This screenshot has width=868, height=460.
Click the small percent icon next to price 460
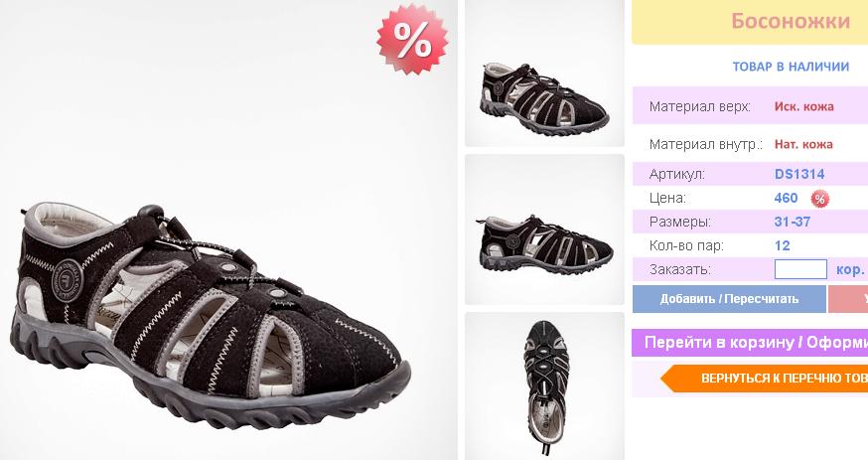click(x=820, y=199)
